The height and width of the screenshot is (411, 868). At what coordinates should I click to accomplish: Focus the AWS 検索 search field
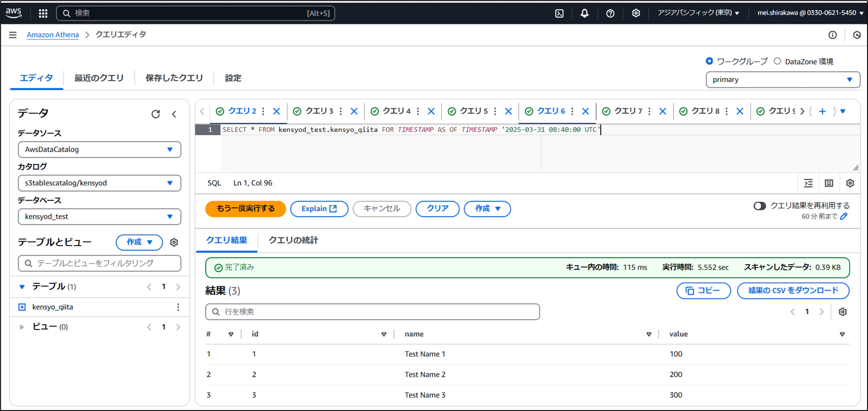coord(196,13)
